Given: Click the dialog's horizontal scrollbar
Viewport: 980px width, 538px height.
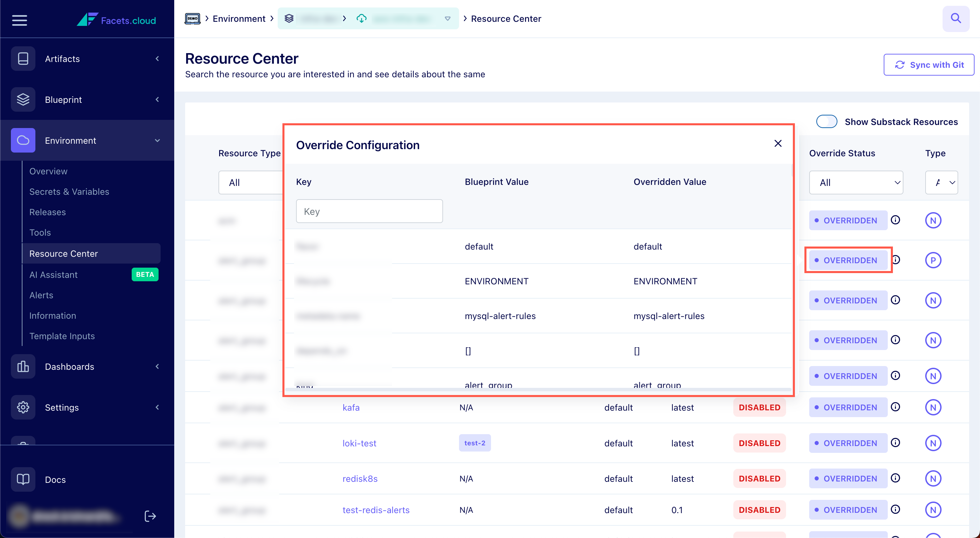Looking at the screenshot, I should click(537, 389).
